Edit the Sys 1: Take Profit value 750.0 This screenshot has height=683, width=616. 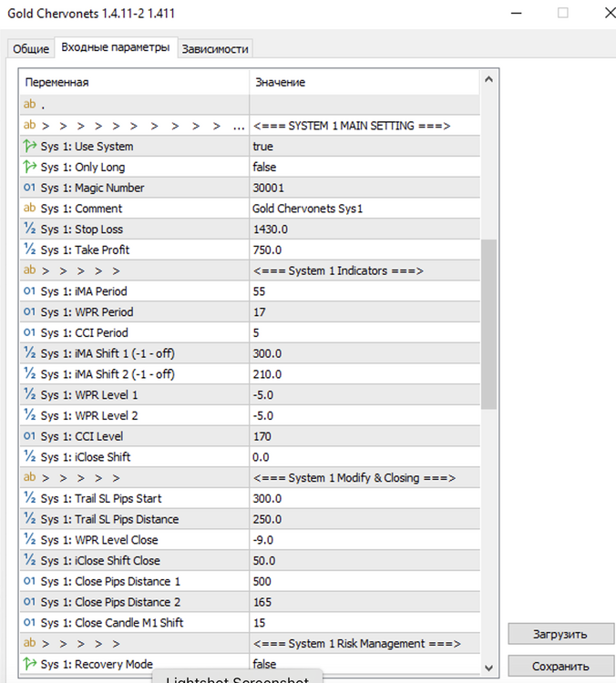tap(364, 250)
